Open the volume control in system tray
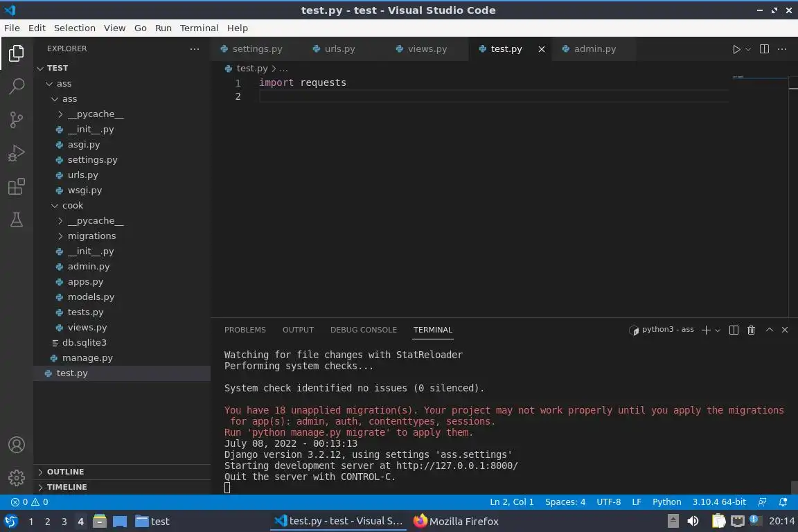This screenshot has height=532, width=798. (x=693, y=522)
